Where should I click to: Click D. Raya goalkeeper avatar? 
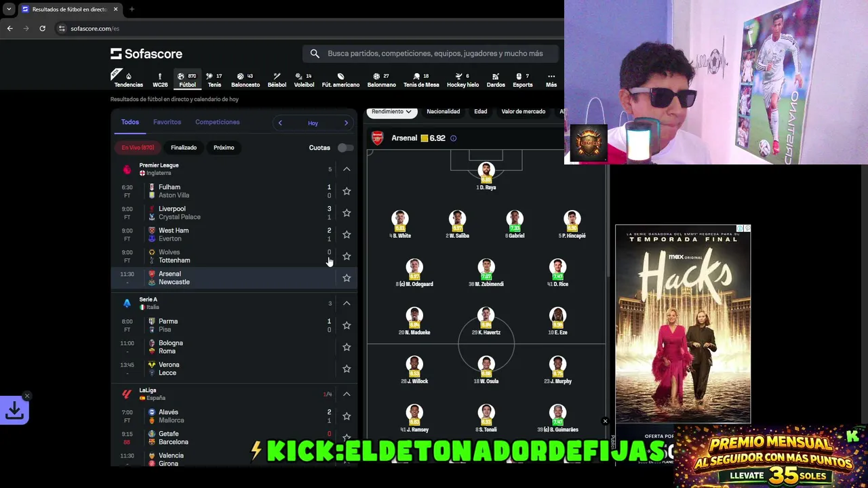[x=486, y=171]
